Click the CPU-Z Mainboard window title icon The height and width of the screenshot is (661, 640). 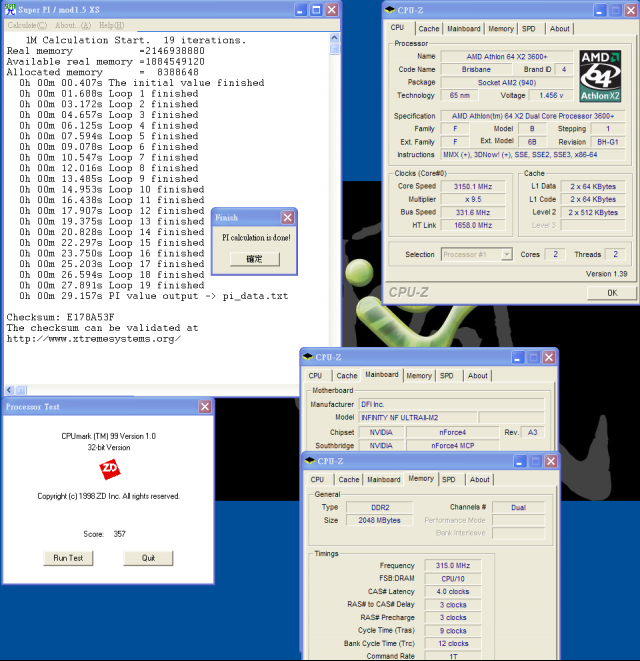[308, 357]
